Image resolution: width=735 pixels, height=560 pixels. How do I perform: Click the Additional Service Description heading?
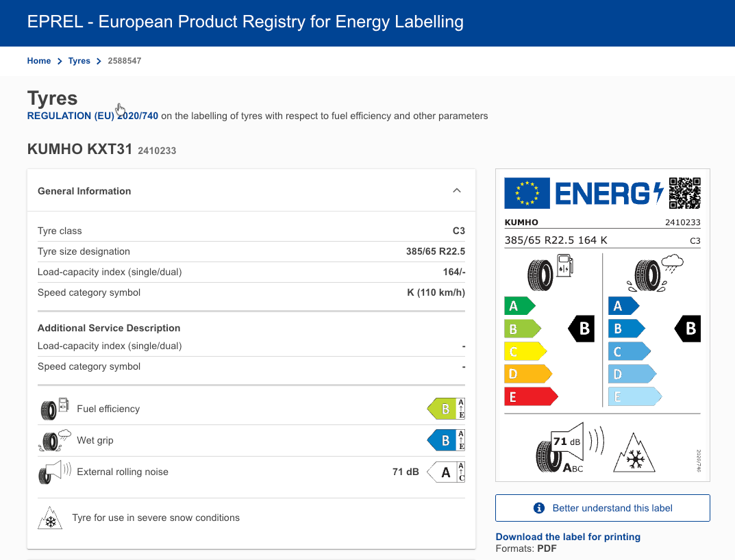(x=109, y=328)
